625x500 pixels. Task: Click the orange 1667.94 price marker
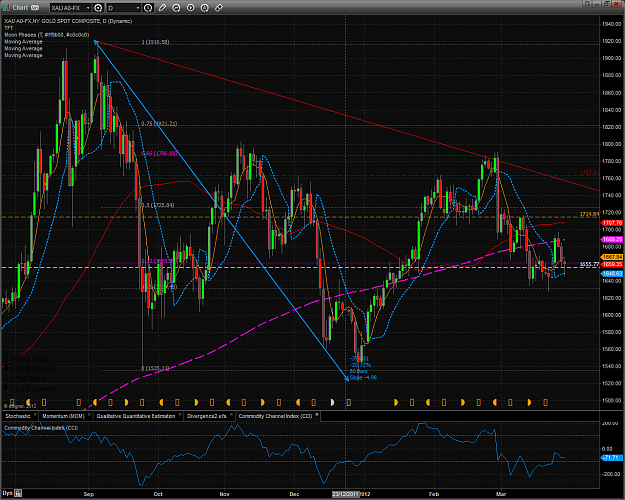(x=612, y=257)
